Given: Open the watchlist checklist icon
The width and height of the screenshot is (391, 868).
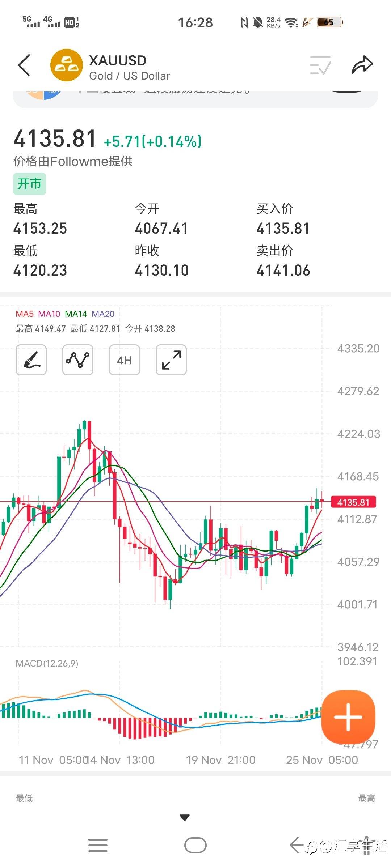Looking at the screenshot, I should 320,65.
